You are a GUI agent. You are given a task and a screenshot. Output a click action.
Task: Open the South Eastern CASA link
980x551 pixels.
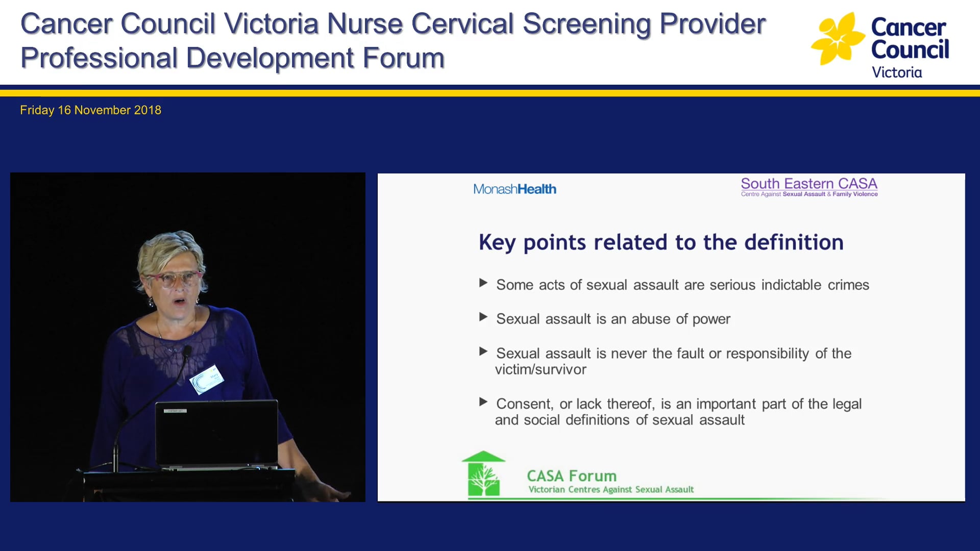click(x=808, y=183)
